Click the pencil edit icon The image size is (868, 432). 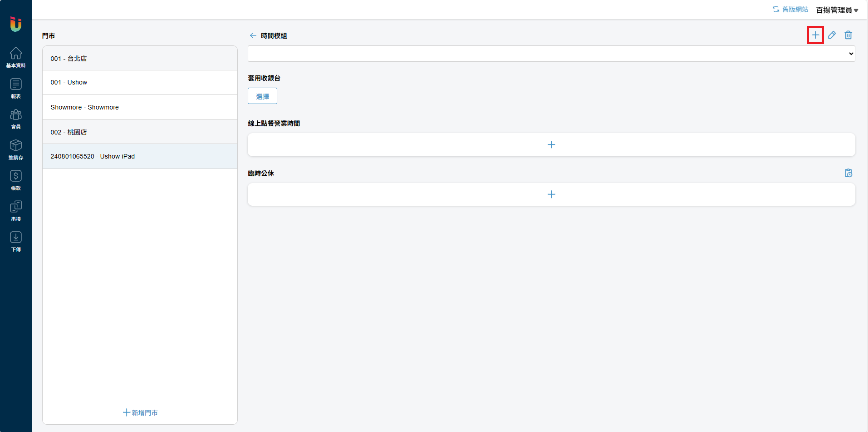(x=832, y=35)
